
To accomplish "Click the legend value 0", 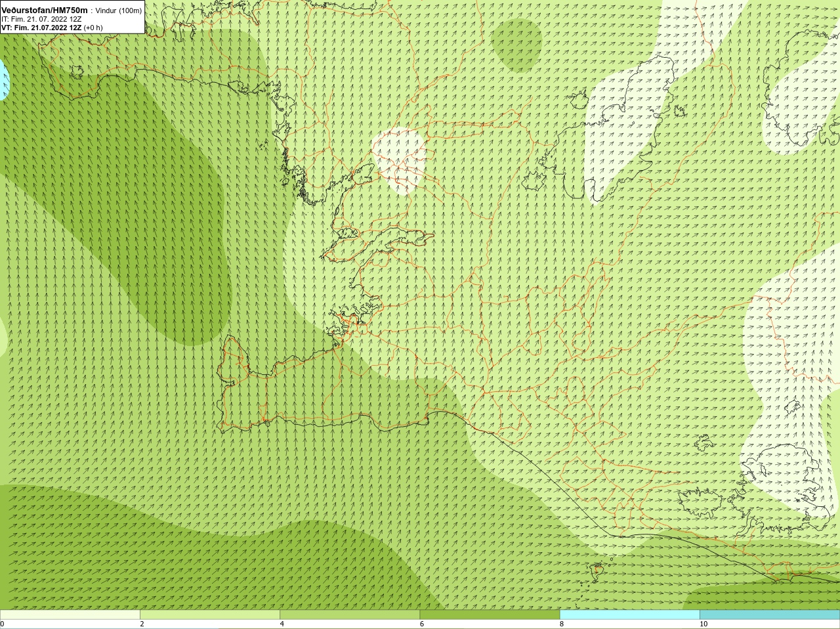I will (x=3, y=624).
